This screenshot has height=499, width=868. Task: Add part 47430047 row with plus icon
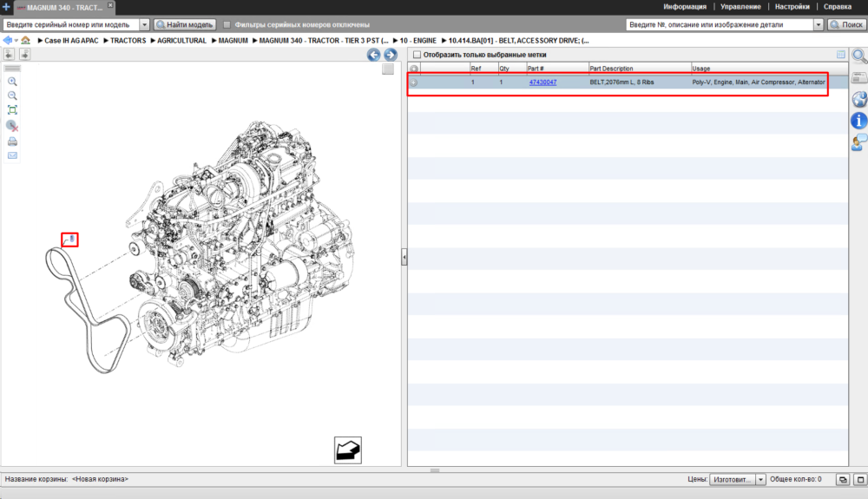[414, 82]
